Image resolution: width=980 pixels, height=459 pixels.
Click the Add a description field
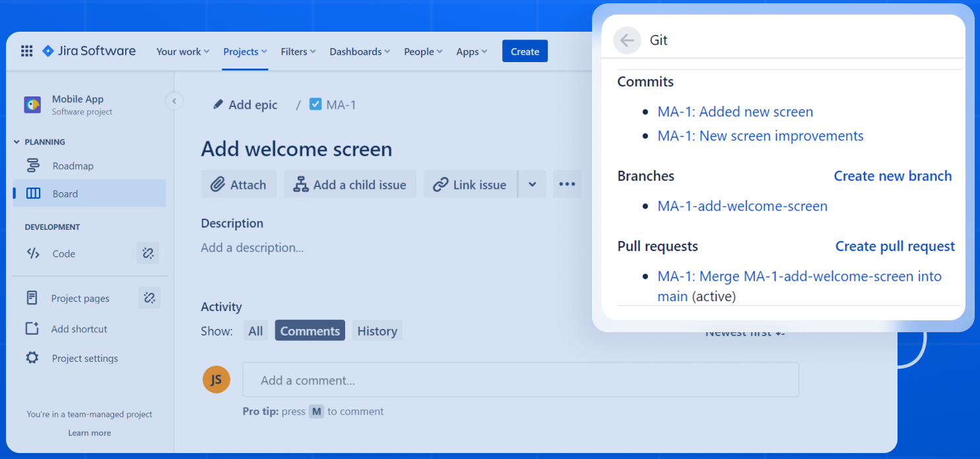pos(252,248)
